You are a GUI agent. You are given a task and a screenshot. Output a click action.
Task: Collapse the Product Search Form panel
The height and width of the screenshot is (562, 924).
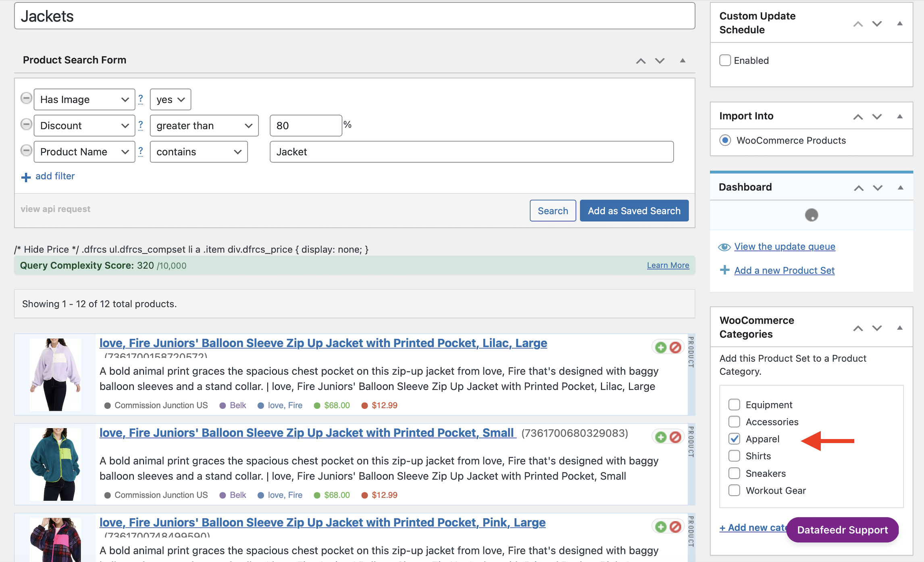coord(683,60)
